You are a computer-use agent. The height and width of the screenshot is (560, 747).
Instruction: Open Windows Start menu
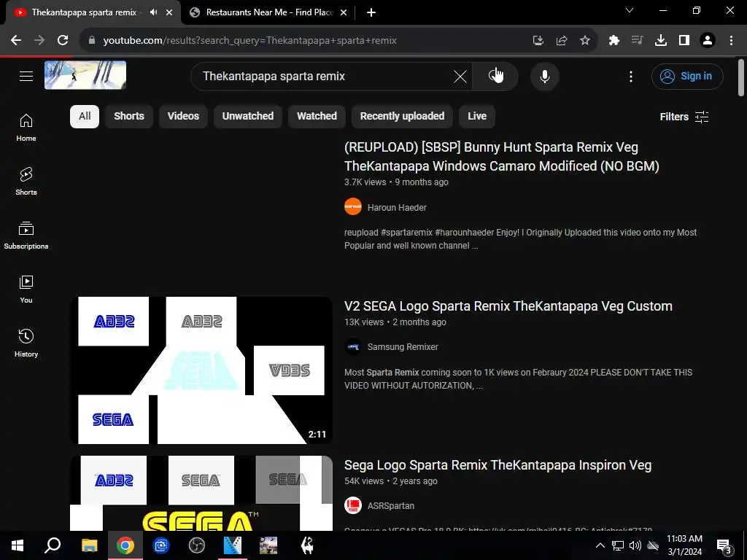pyautogui.click(x=18, y=545)
